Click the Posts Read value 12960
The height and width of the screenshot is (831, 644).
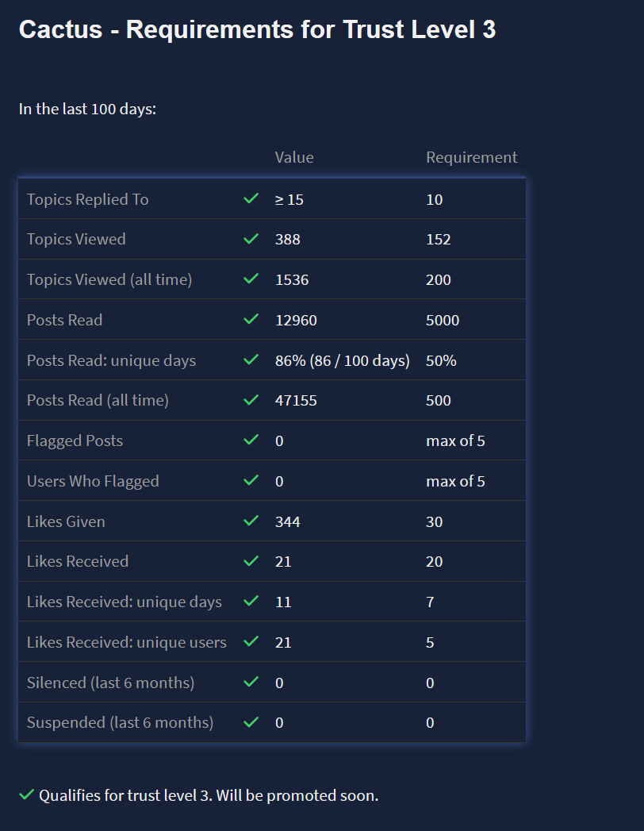click(x=296, y=320)
